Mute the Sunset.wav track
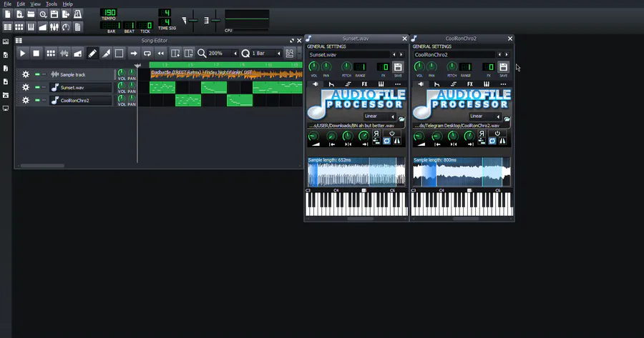 (37, 87)
